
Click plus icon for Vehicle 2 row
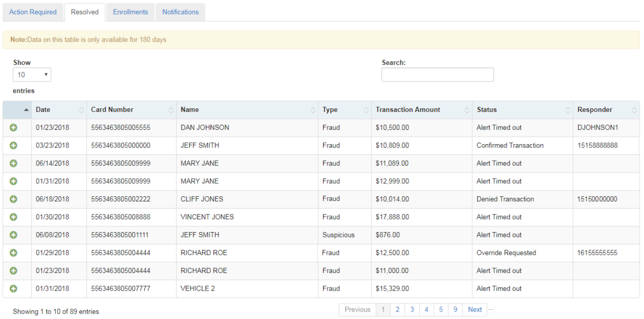[x=13, y=288]
